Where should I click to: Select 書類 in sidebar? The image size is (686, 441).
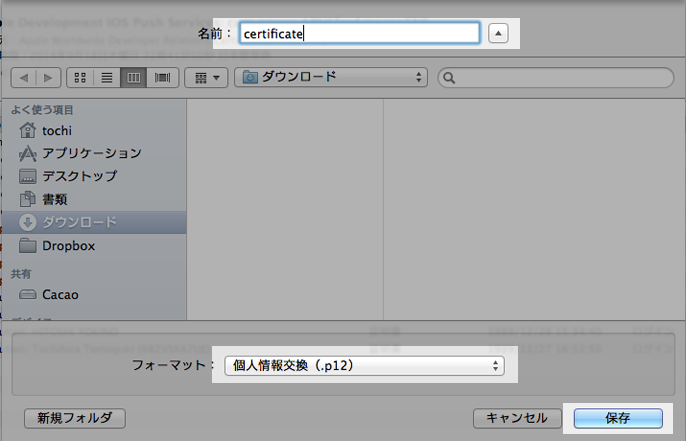pos(94,199)
